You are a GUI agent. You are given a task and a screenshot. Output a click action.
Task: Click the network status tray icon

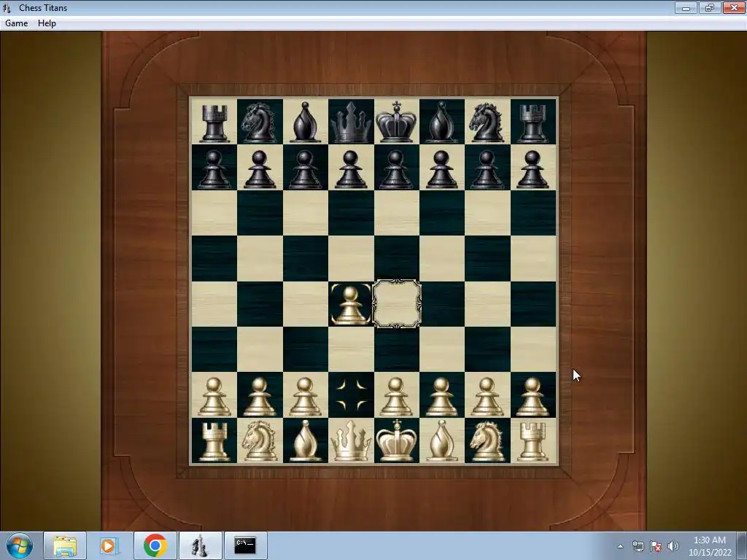click(638, 546)
